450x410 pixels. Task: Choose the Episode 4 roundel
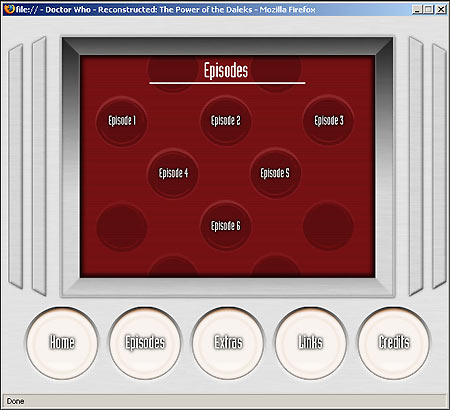click(x=173, y=173)
